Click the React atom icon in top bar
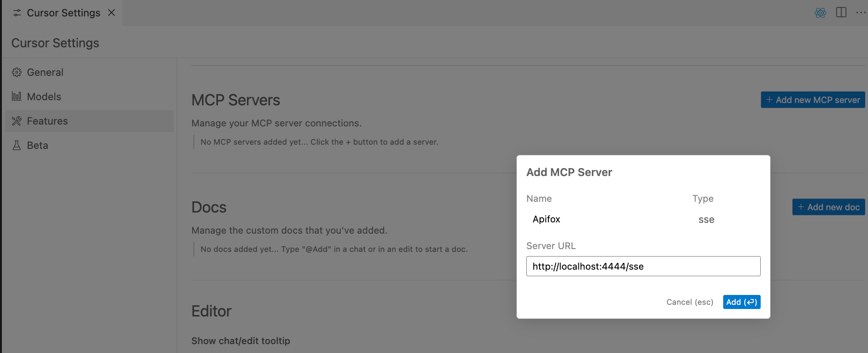The width and height of the screenshot is (868, 353). coord(820,13)
